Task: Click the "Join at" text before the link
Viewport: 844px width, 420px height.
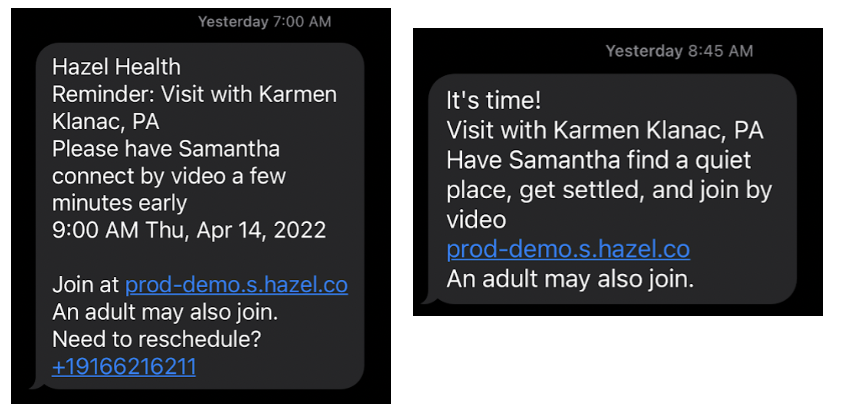Action: coord(84,285)
